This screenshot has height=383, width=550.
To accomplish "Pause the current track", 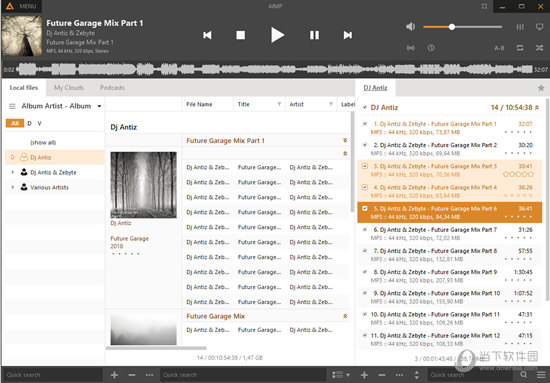I will pyautogui.click(x=314, y=35).
